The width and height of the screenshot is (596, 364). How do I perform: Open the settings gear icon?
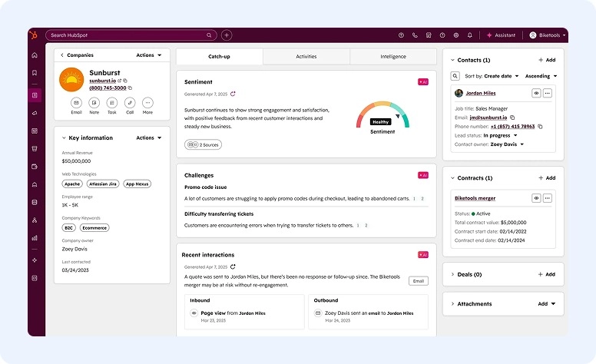point(455,35)
